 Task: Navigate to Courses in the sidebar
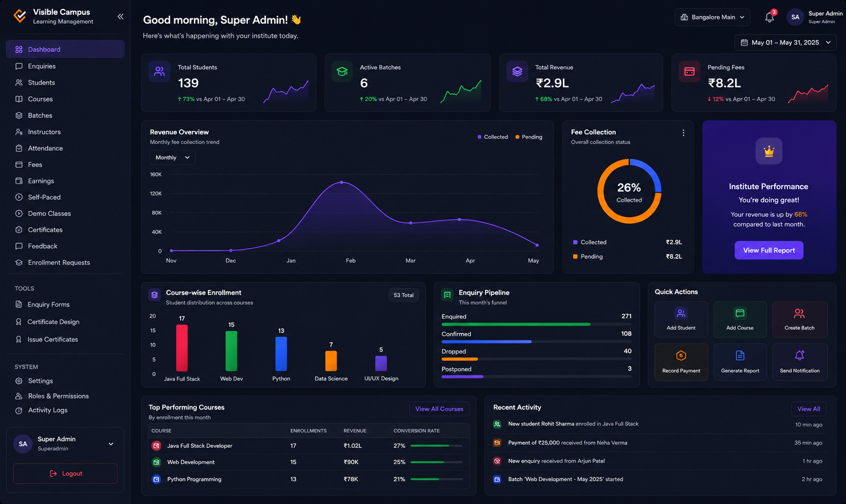(x=65, y=99)
